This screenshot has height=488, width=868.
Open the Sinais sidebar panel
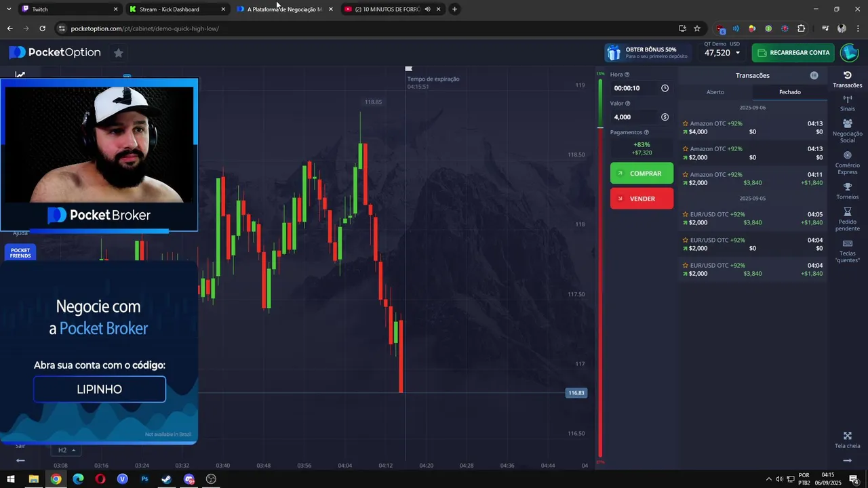tap(847, 103)
